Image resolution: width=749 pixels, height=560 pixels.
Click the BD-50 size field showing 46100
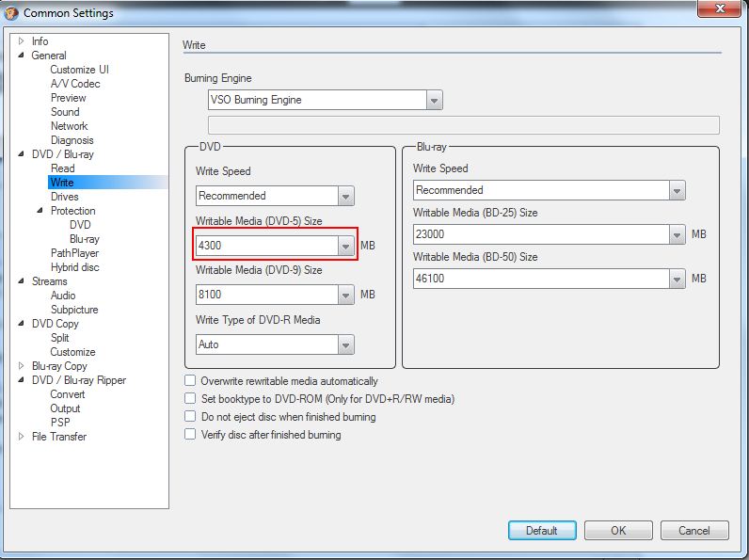click(x=541, y=279)
